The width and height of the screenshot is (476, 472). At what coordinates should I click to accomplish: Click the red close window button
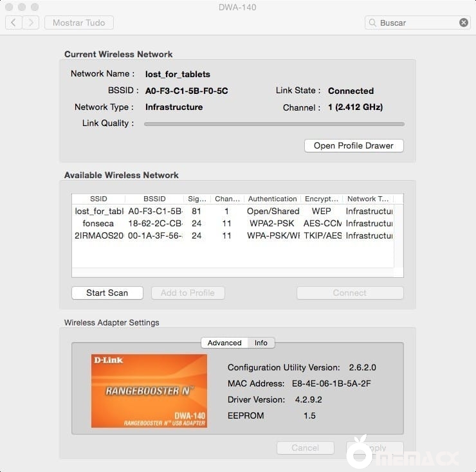(9, 7)
